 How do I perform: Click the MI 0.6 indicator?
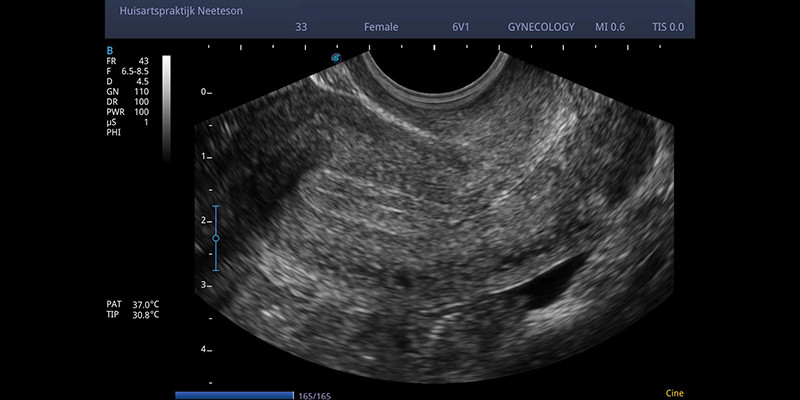pyautogui.click(x=619, y=28)
